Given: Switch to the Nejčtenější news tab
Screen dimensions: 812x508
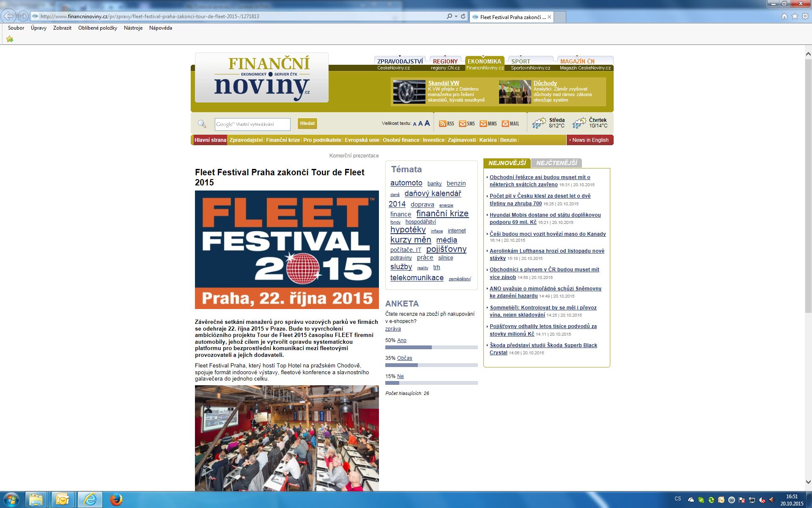Looking at the screenshot, I should pyautogui.click(x=557, y=163).
